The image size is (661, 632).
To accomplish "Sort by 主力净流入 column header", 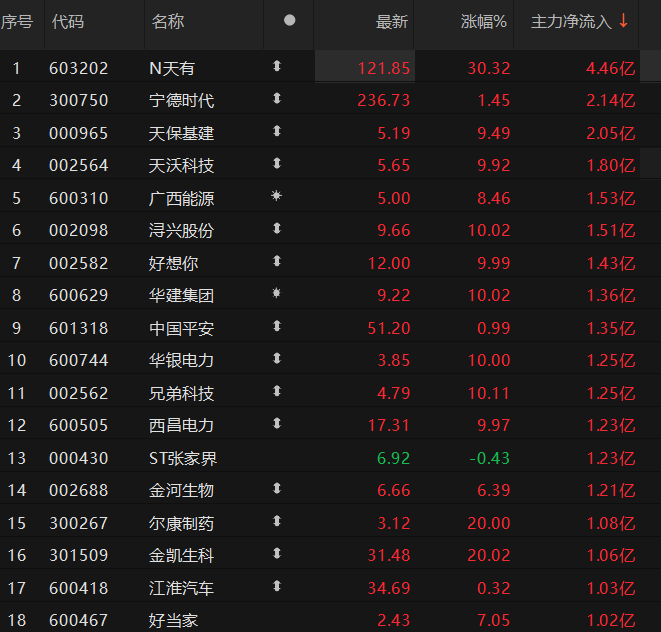I will click(571, 22).
